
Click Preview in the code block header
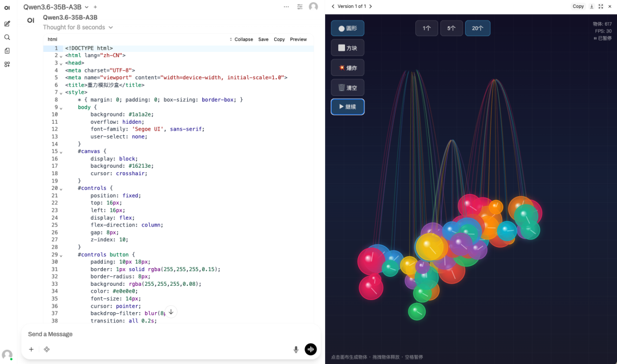(x=298, y=39)
